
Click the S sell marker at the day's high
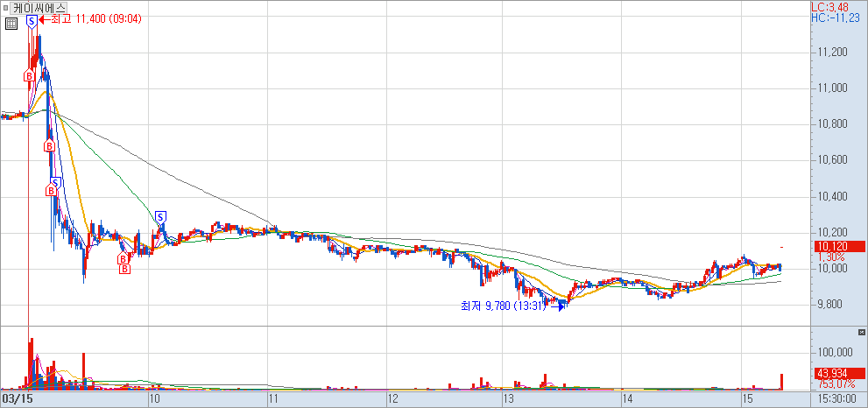click(32, 20)
